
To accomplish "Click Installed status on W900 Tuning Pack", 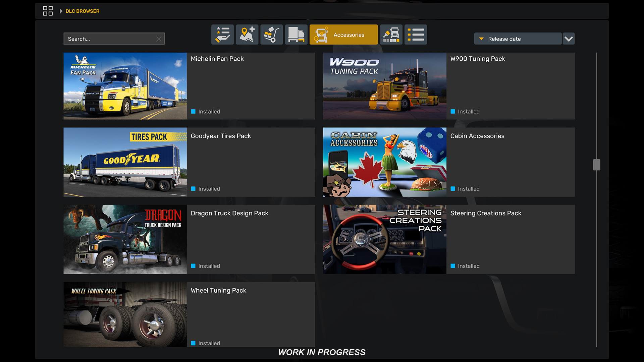I will pyautogui.click(x=465, y=112).
